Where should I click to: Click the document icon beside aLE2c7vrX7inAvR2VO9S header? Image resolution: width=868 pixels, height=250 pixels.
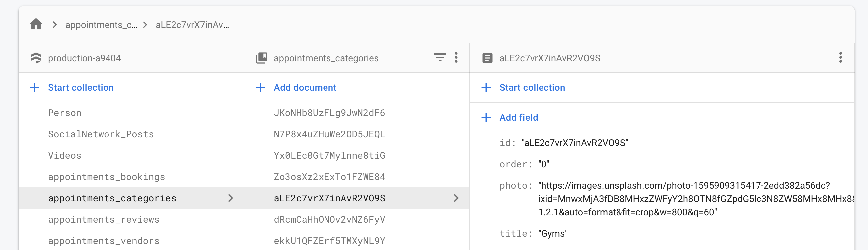pyautogui.click(x=487, y=58)
